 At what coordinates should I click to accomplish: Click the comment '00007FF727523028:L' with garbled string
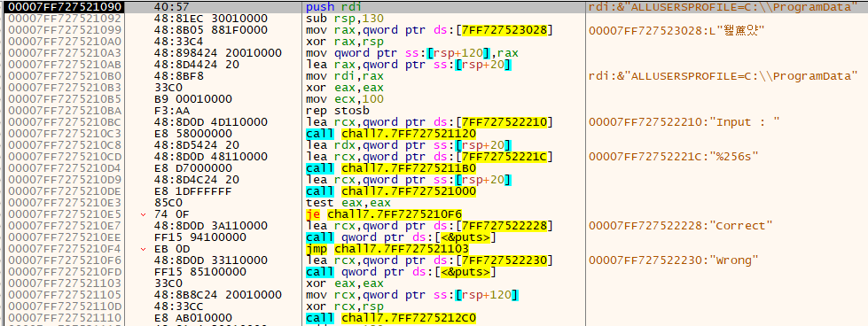coord(677,30)
